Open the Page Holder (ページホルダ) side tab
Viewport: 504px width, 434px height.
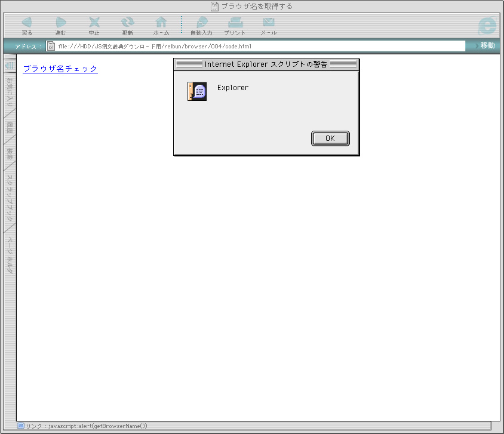[10, 255]
